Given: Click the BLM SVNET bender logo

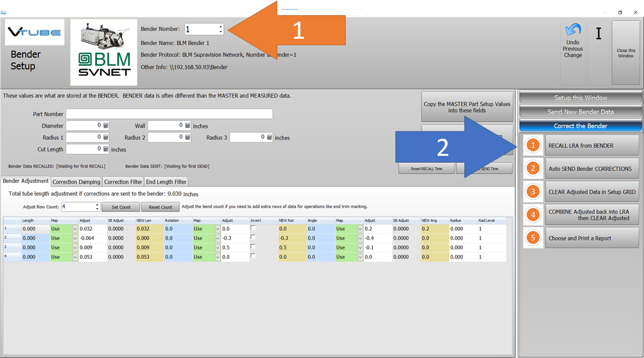Looking at the screenshot, I should pyautogui.click(x=104, y=52).
